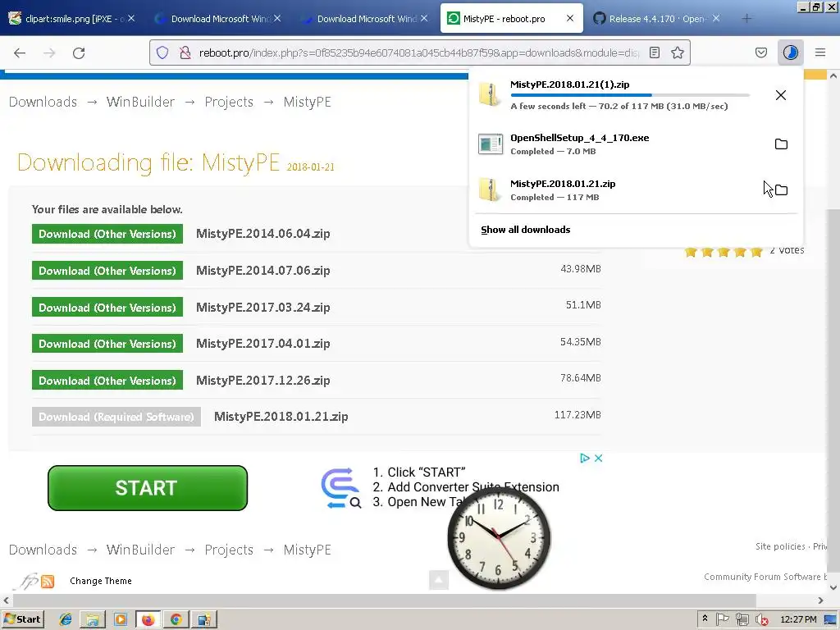This screenshot has height=630, width=840.
Task: Click the five-star rating stars
Action: [x=724, y=252]
